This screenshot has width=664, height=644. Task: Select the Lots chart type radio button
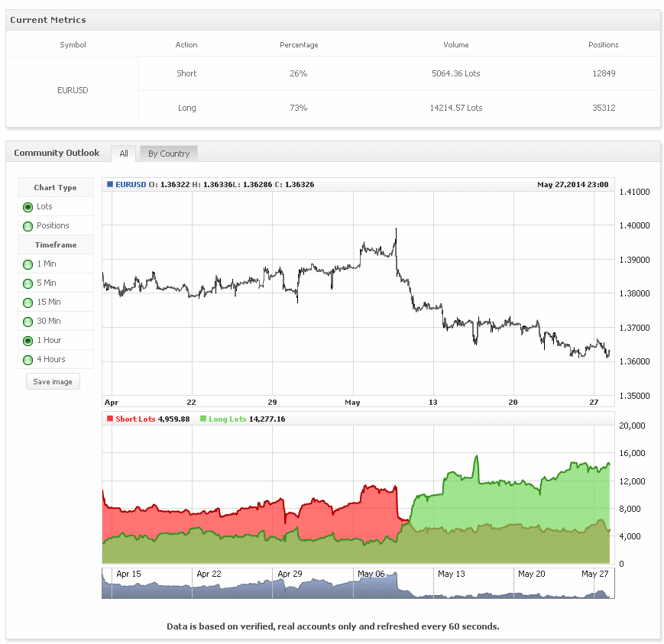pyautogui.click(x=28, y=207)
